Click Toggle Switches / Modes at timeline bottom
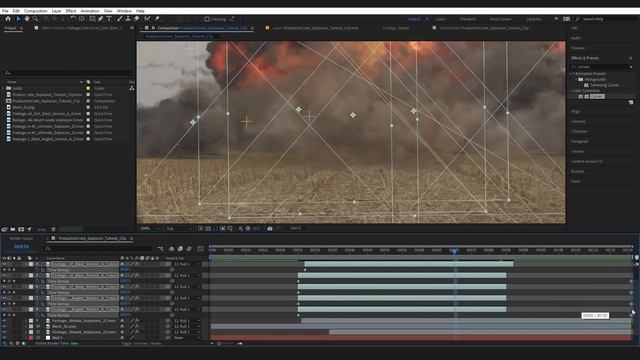Image resolution: width=640 pixels, height=360 pixels. [141, 344]
